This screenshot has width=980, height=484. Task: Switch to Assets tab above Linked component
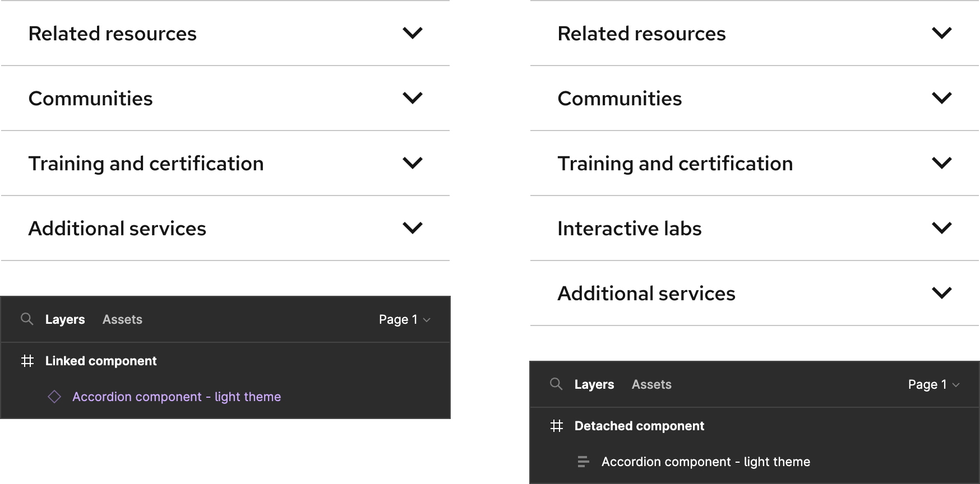(x=122, y=319)
